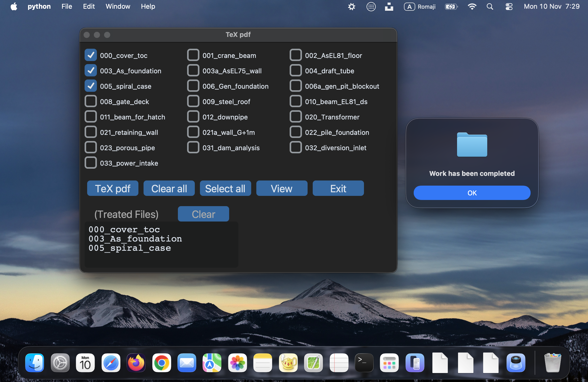Open Firefox from the dock

136,363
